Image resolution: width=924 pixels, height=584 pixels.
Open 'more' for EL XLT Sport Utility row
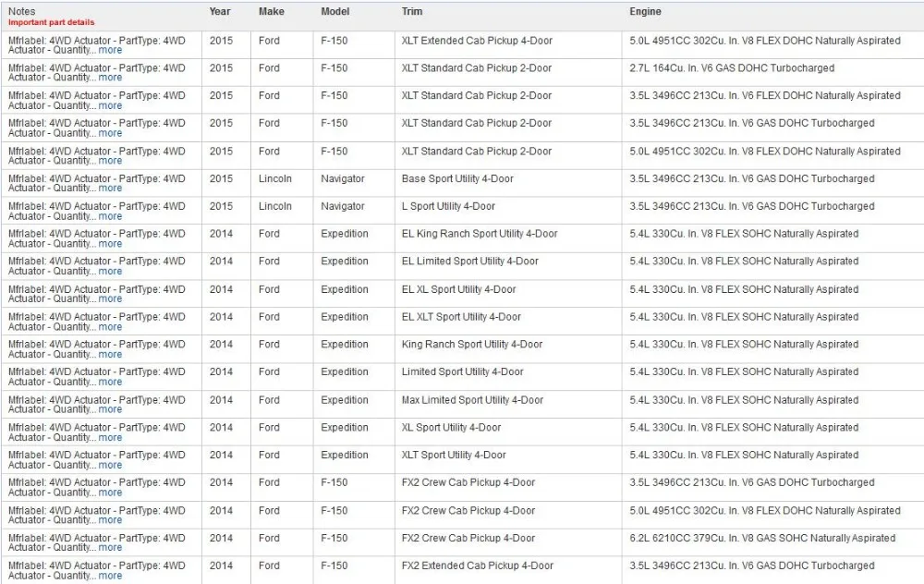(110, 326)
